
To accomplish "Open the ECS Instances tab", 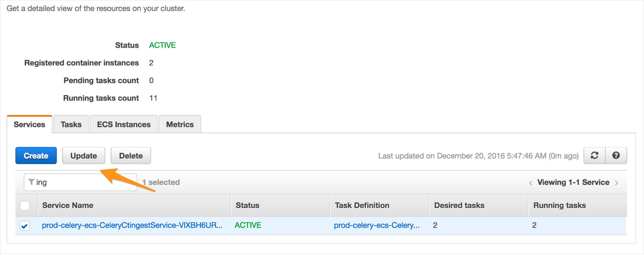I will pos(124,124).
